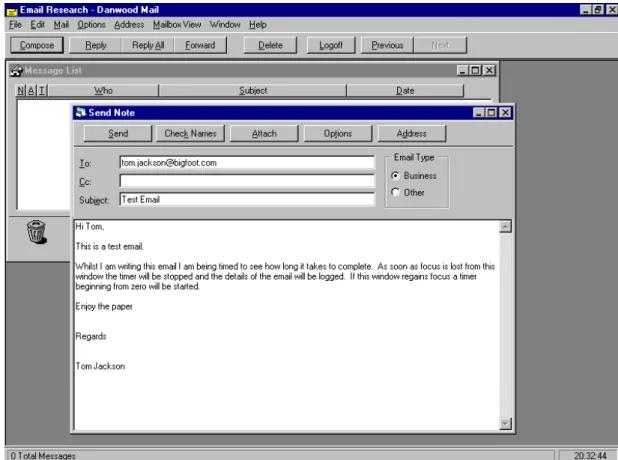Click the T column header

42,91
